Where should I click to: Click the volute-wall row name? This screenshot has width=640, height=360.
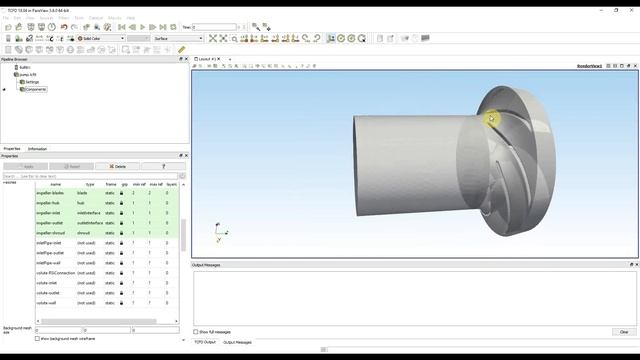point(46,303)
